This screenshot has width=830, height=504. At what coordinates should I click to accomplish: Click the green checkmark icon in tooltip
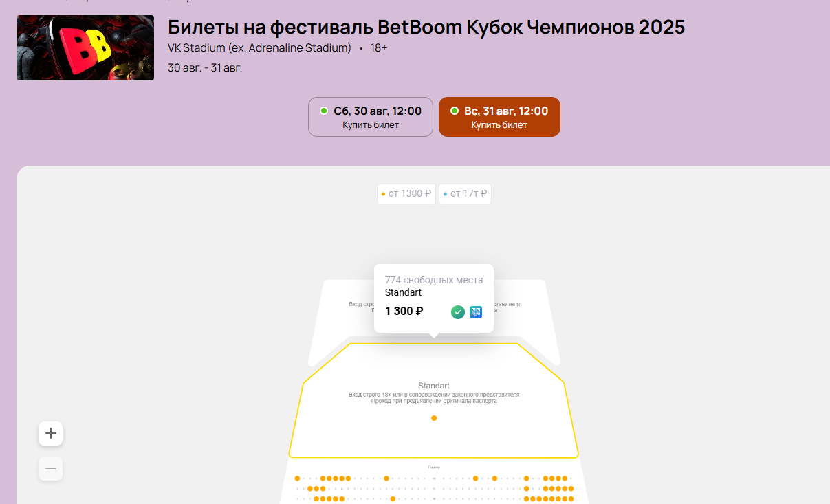(458, 312)
